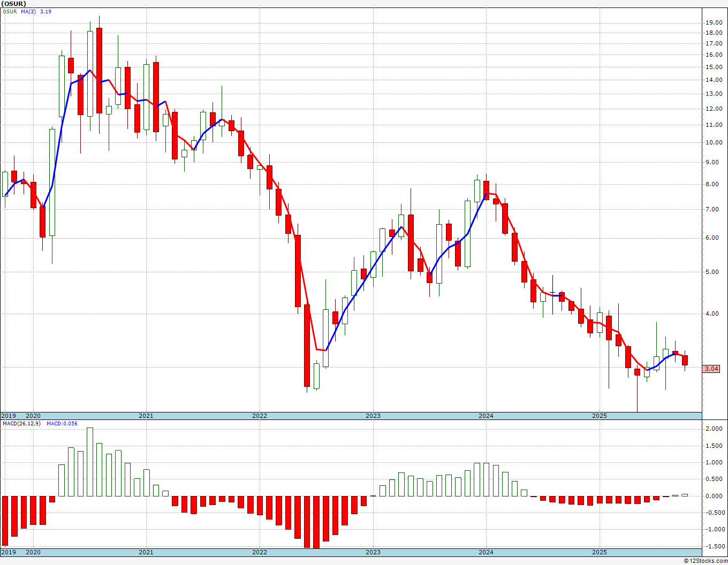Click the 19.00 price axis label

(x=714, y=22)
